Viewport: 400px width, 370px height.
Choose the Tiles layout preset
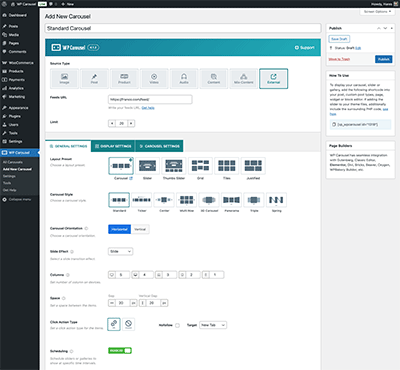(x=227, y=166)
